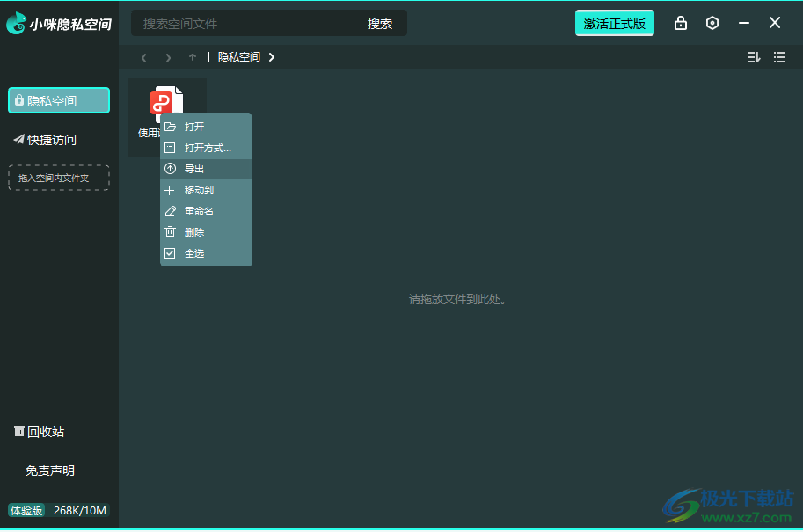Expand the 隐私空间 breadcrumb chevron
The height and width of the screenshot is (532, 803).
point(271,56)
